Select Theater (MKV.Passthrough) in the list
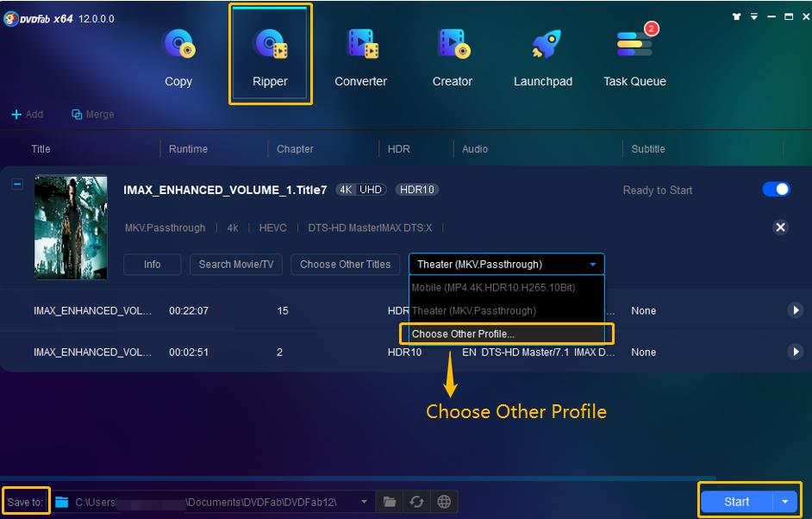This screenshot has width=812, height=519. 507,310
